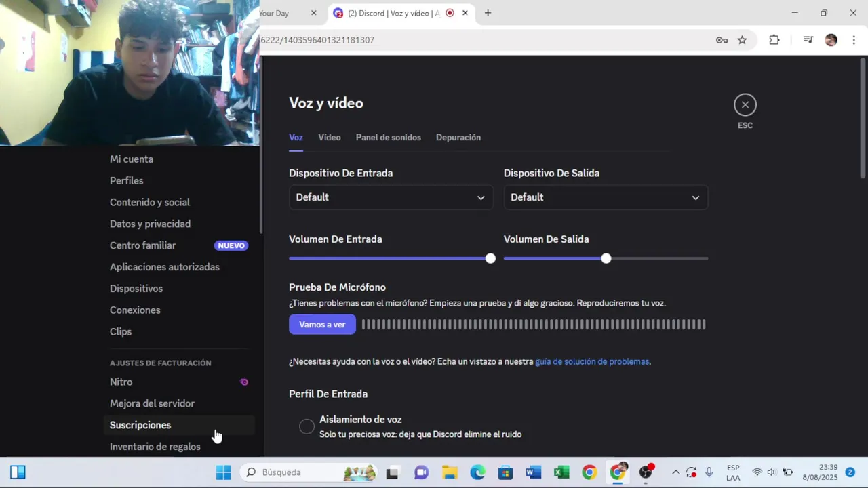Viewport: 868px width, 488px height.
Task: Close the 'Your Day' browser tab
Action: coord(313,13)
